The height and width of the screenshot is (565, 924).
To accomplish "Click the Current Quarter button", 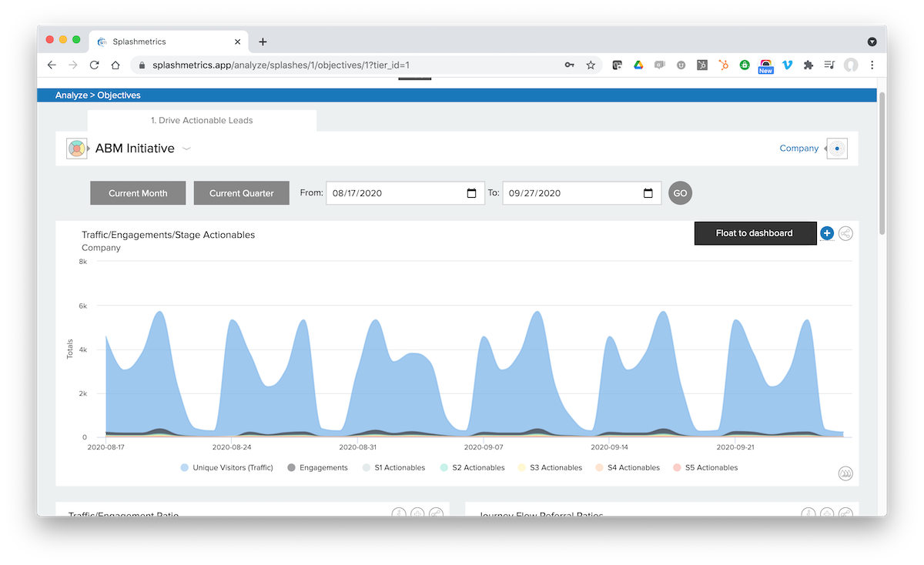I will point(241,193).
